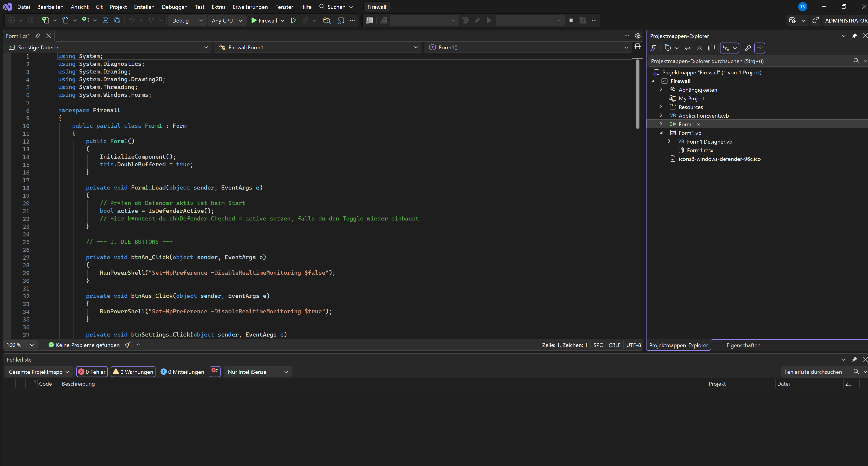The width and height of the screenshot is (868, 466).
Task: Open the Debug configuration dropdown
Action: pyautogui.click(x=187, y=20)
